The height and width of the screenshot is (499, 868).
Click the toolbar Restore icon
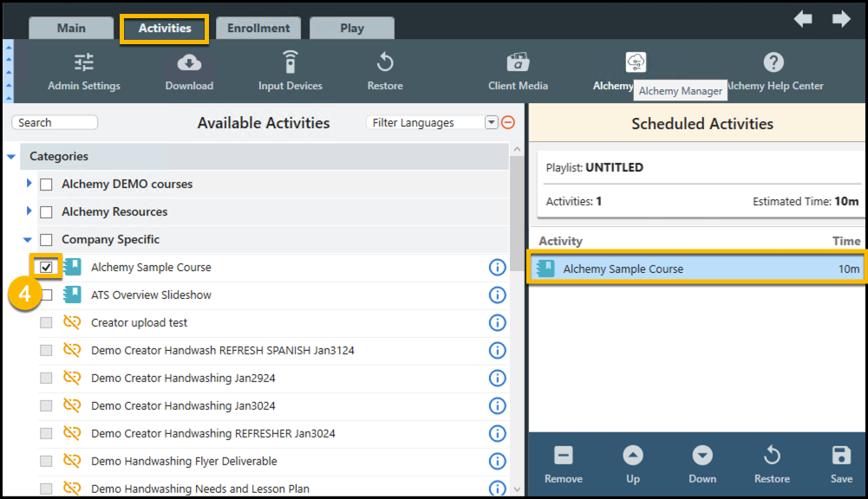coord(385,62)
